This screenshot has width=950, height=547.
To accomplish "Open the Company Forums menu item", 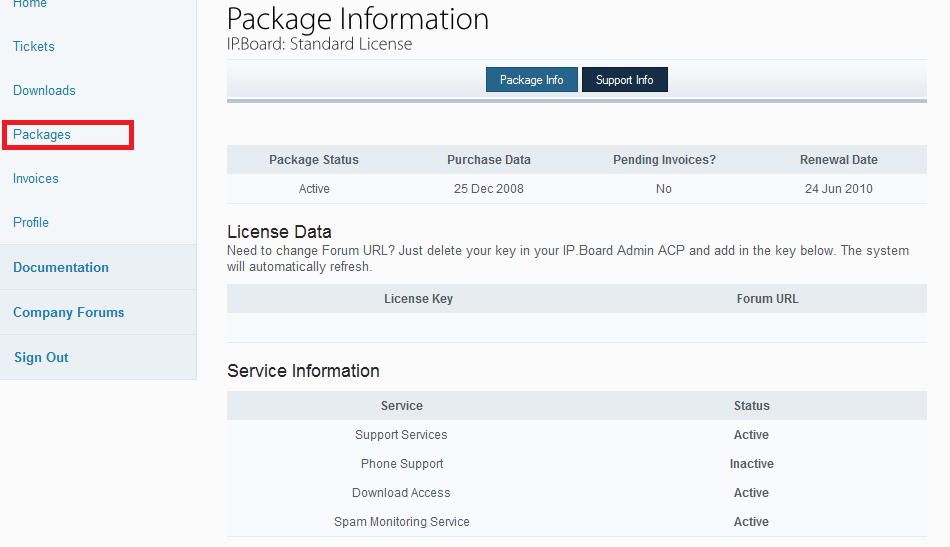I will (x=68, y=313).
